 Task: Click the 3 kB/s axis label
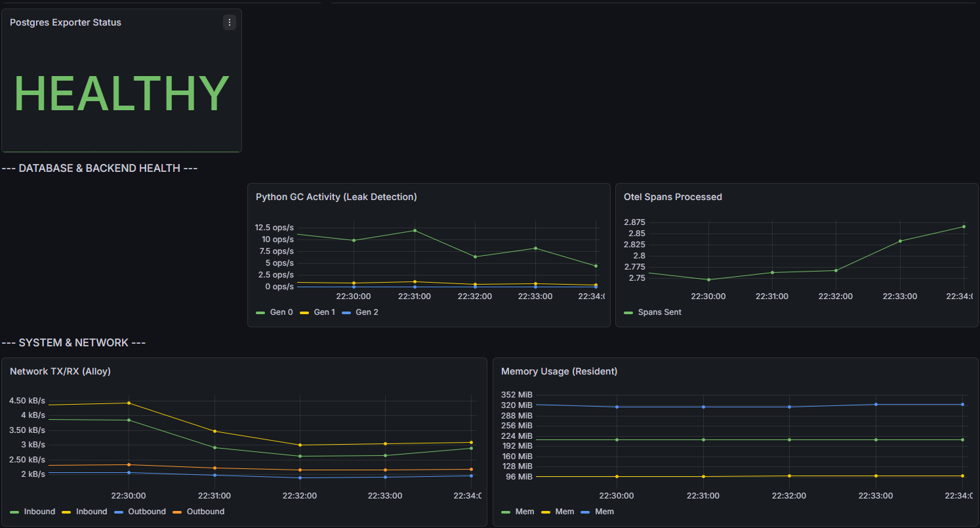(33, 445)
